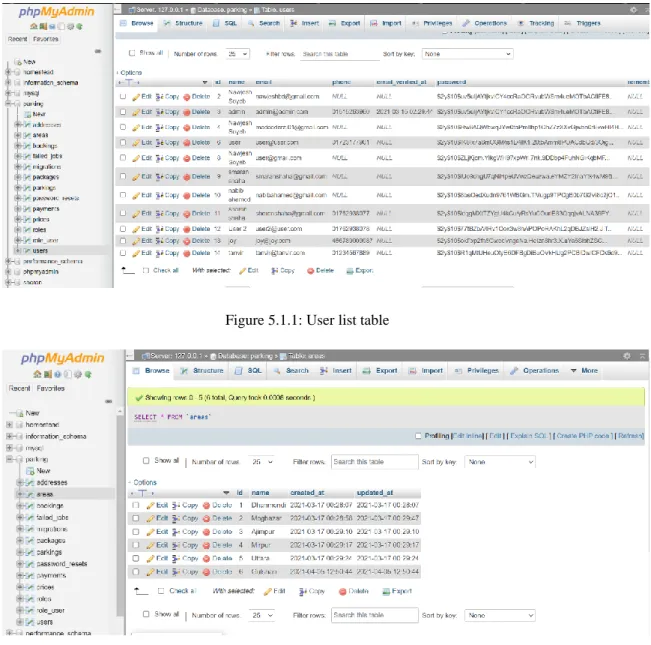The height and width of the screenshot is (645, 651).
Task: Open Favorites in the bottom sidebar
Action: pyautogui.click(x=51, y=388)
